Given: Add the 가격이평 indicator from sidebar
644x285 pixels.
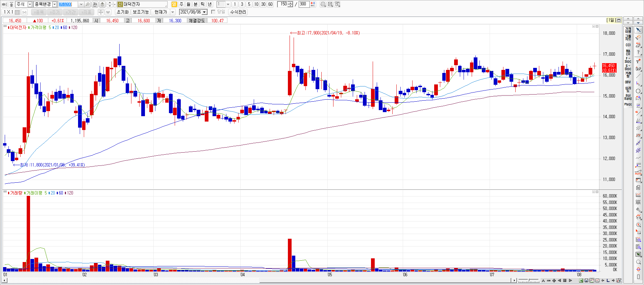Looking at the screenshot, I should [x=628, y=30].
